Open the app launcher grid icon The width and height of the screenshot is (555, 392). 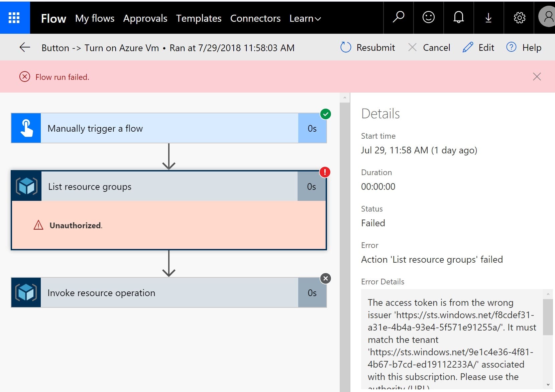click(15, 17)
